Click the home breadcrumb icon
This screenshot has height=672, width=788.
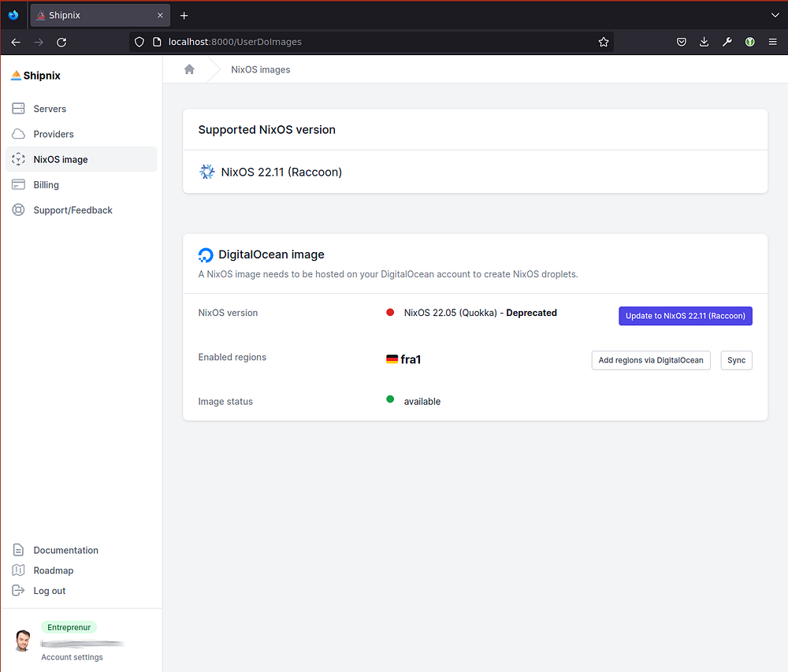coord(189,69)
